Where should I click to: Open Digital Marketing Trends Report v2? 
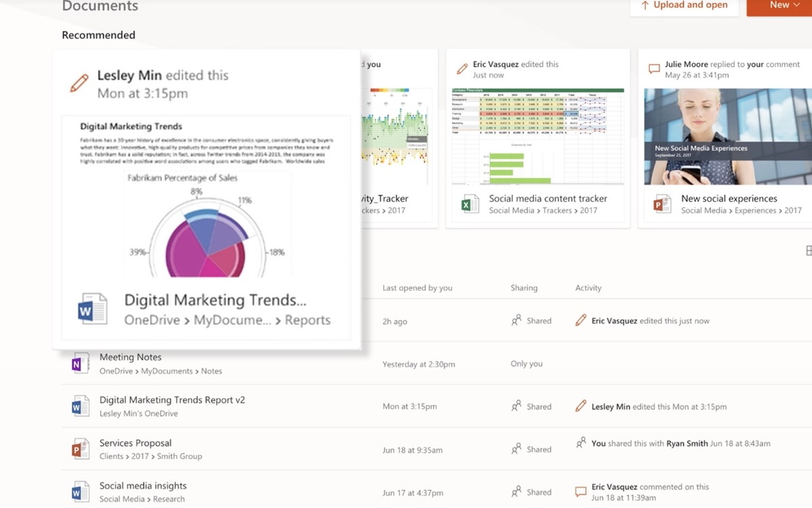point(172,400)
